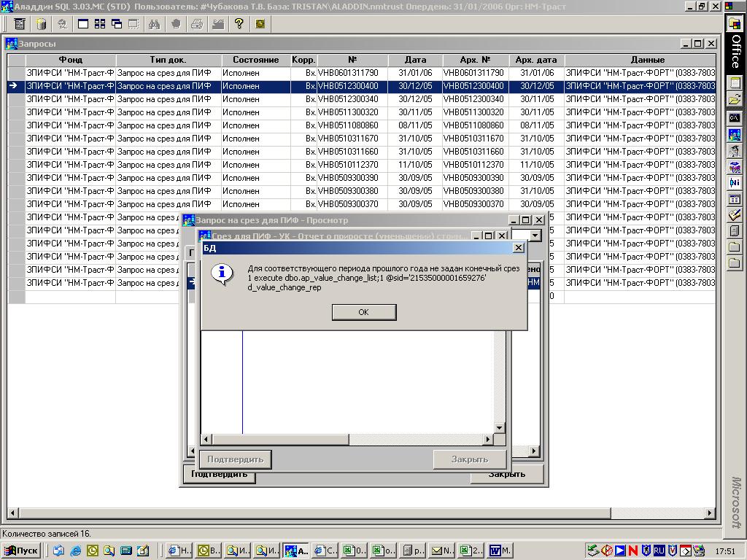Viewport: 747px width, 560px height.
Task: Maximize the Запросы child window
Action: click(698, 44)
